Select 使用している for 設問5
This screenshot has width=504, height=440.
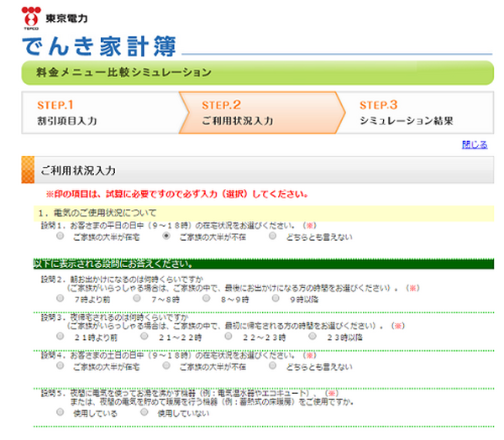pos(60,411)
